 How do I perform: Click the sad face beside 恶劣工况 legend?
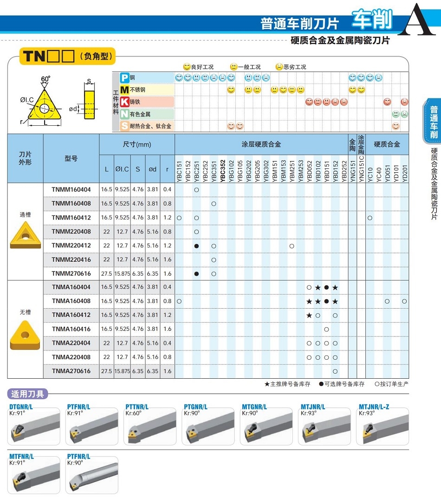click(x=279, y=67)
